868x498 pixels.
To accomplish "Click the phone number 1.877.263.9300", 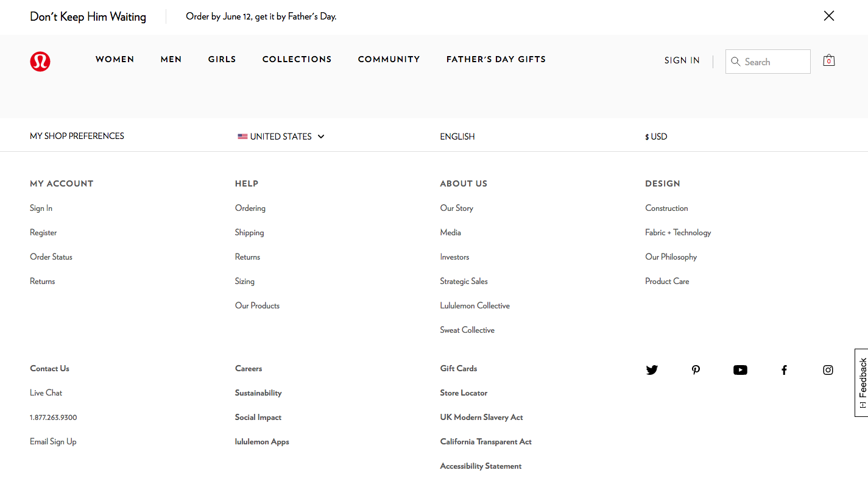I will tap(53, 418).
